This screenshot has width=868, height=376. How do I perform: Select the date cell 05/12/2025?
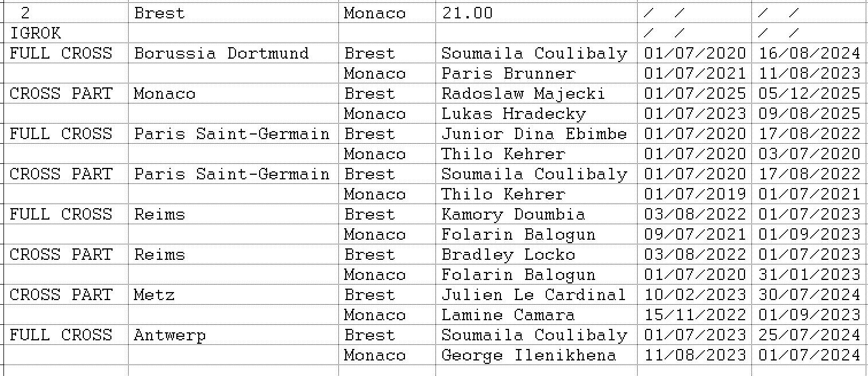[809, 94]
